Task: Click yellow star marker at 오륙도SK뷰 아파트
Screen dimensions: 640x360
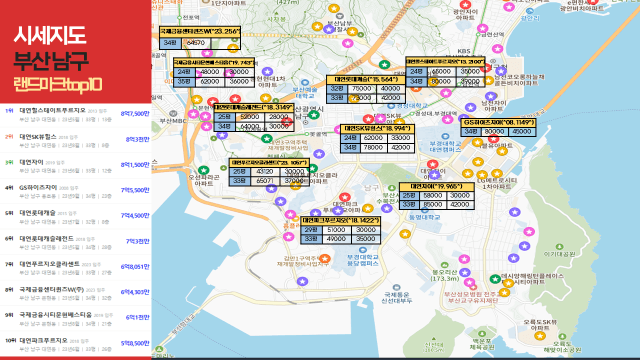Action: click(x=540, y=336)
